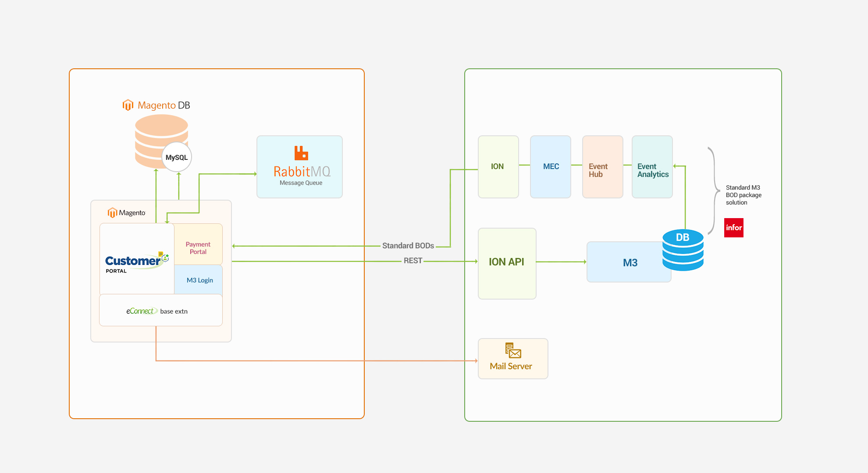Toggle the ION block in the BOD pipeline
This screenshot has height=473, width=868.
click(x=498, y=166)
